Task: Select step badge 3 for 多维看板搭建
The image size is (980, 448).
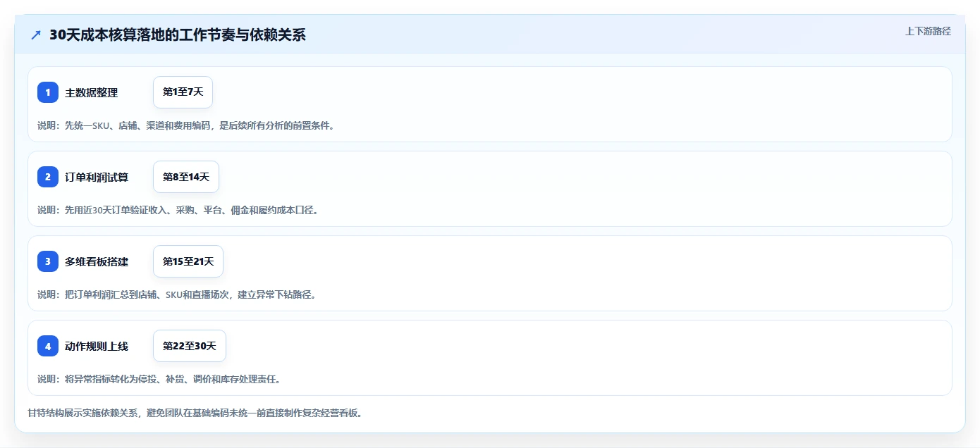Action: coord(48,261)
